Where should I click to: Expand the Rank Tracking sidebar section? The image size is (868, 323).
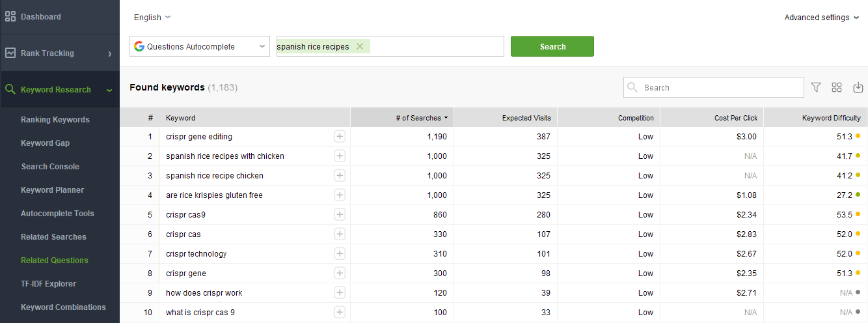point(60,53)
